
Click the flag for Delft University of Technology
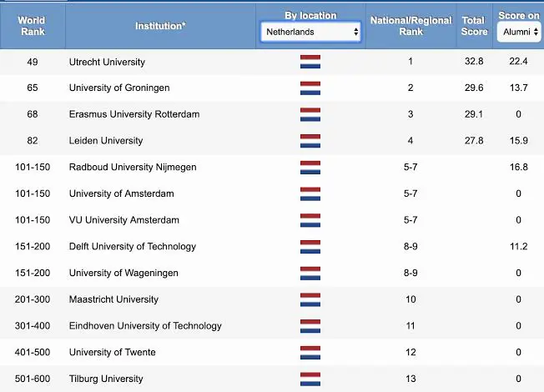click(x=310, y=247)
